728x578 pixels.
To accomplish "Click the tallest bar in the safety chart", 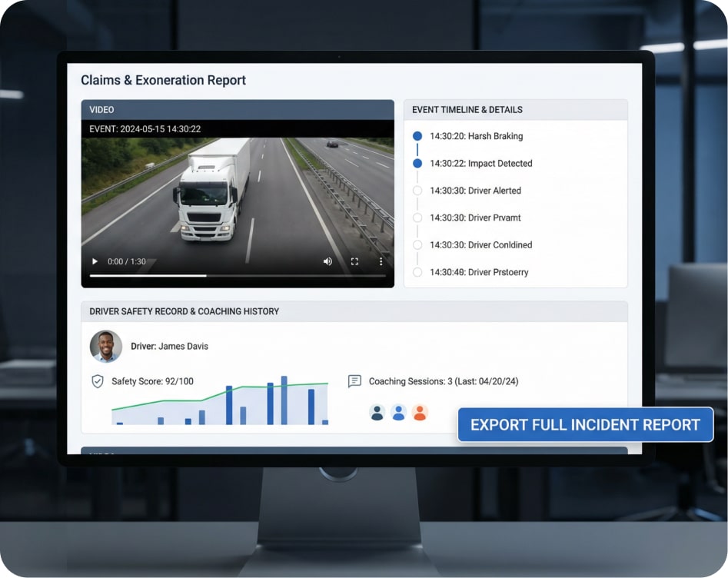I will point(284,400).
